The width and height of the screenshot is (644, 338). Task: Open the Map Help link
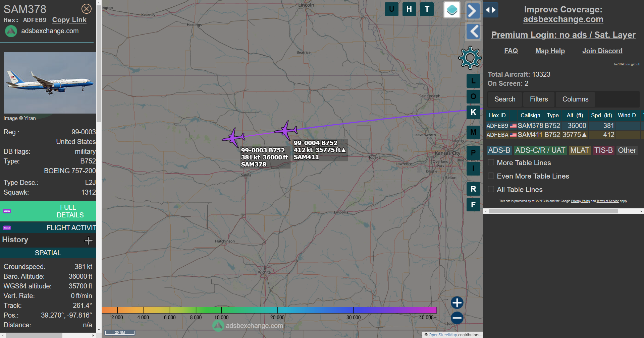click(x=550, y=51)
